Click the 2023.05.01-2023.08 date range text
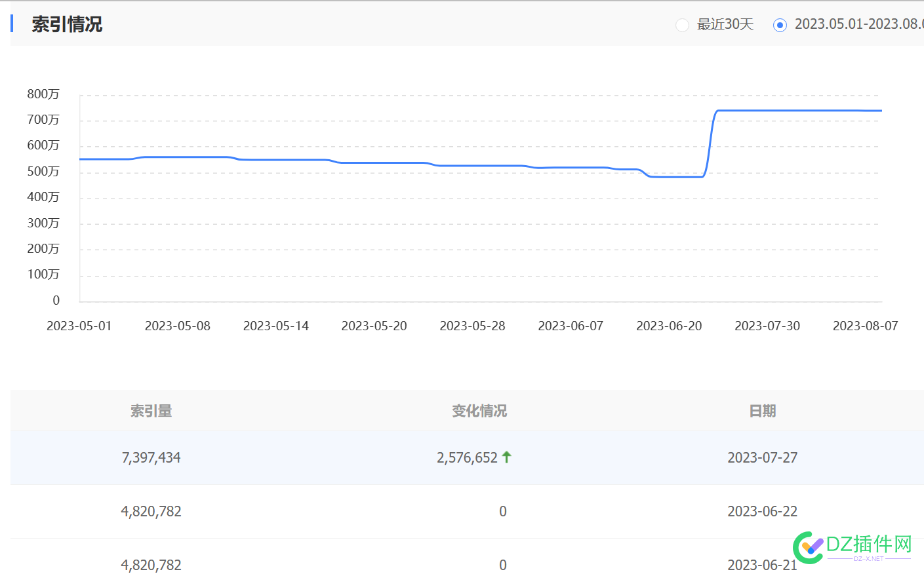 [x=859, y=24]
